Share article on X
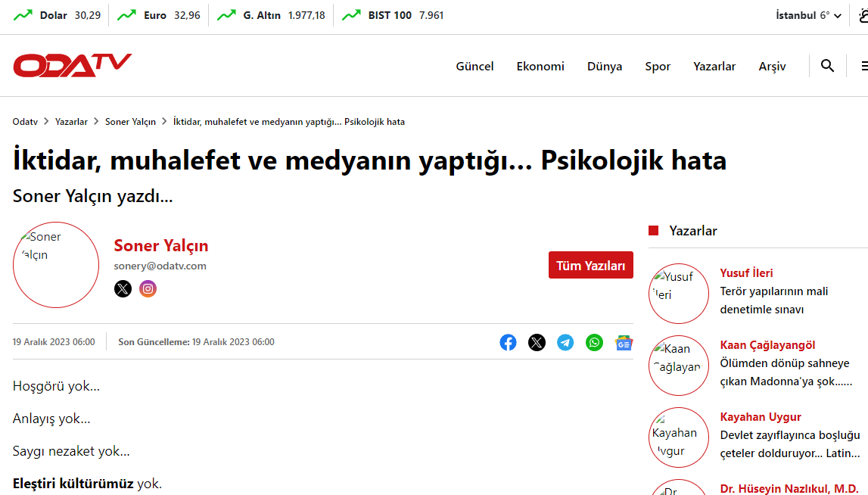 537,343
